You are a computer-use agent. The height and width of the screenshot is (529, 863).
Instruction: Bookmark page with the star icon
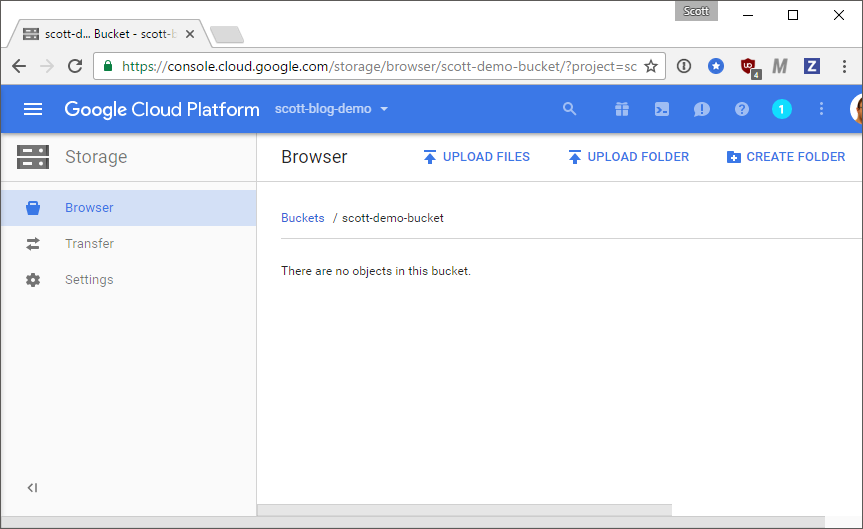(651, 66)
